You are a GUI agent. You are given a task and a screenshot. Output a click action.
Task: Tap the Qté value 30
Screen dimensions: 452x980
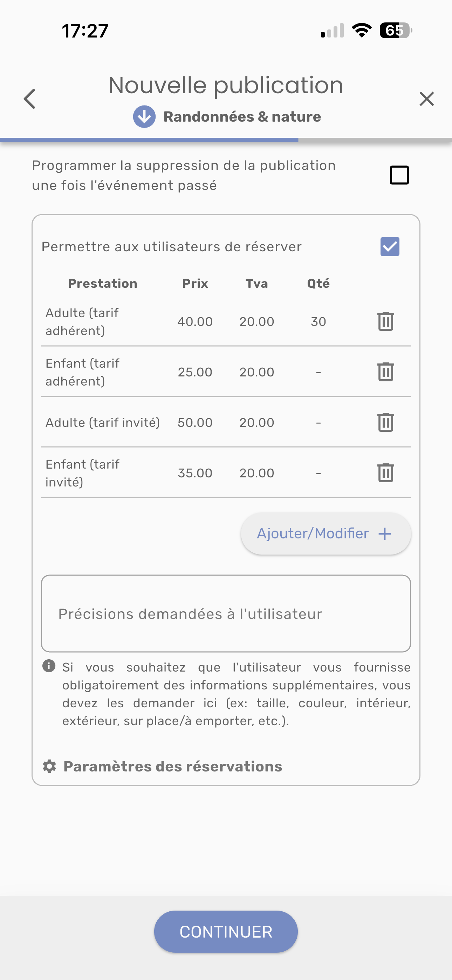pos(318,322)
